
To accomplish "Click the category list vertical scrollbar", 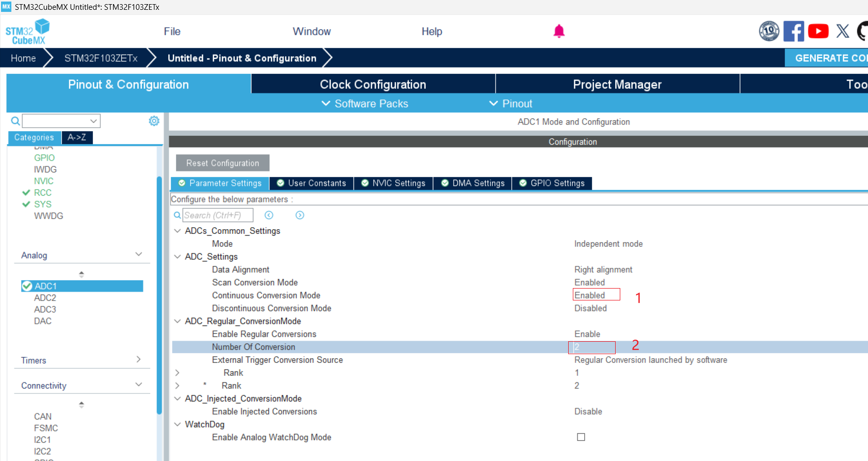I will pos(159,295).
